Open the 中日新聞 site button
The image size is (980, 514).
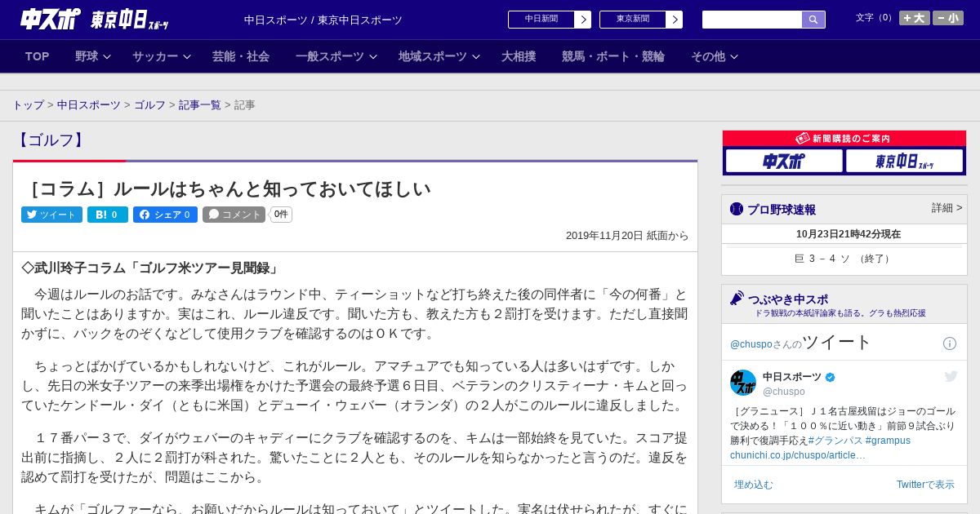[541, 19]
